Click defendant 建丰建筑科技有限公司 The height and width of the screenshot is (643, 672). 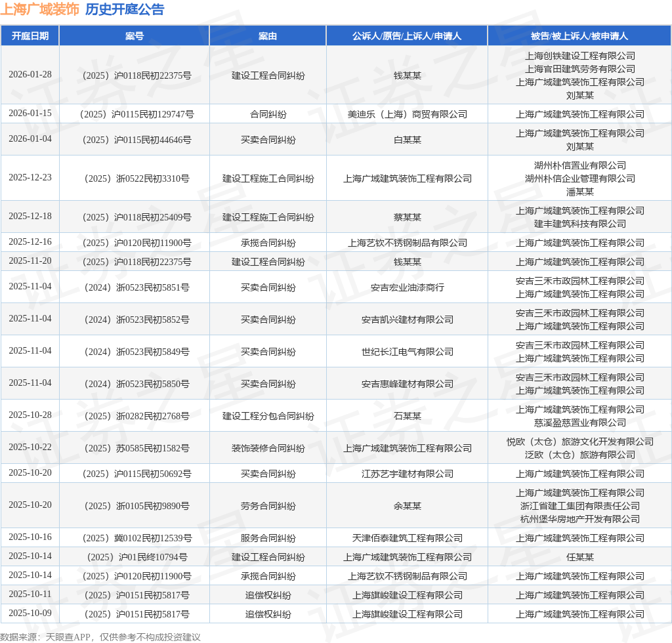[580, 224]
